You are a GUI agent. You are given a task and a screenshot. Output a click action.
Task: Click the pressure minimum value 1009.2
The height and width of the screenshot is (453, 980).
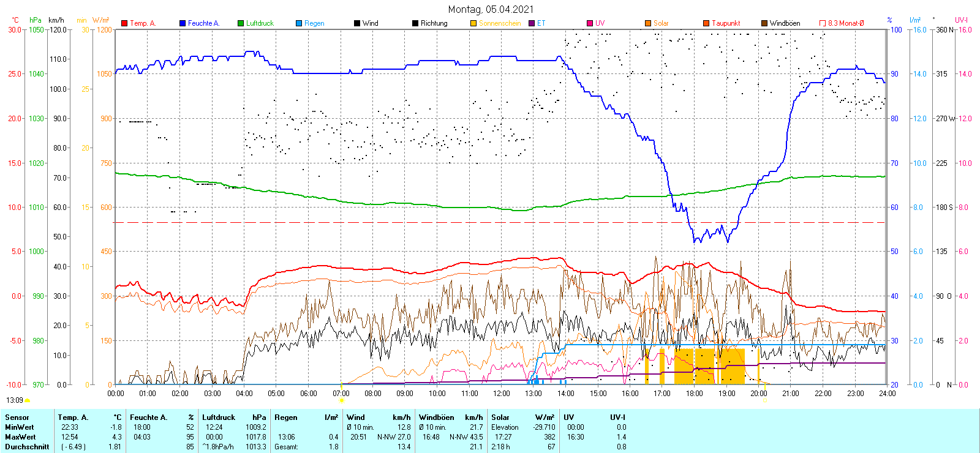[x=256, y=427]
